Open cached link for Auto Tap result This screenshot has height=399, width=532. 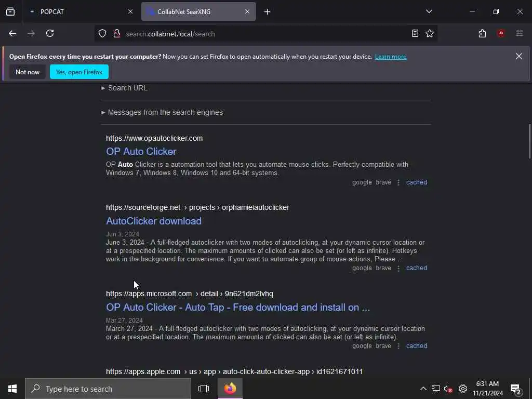pos(417,346)
